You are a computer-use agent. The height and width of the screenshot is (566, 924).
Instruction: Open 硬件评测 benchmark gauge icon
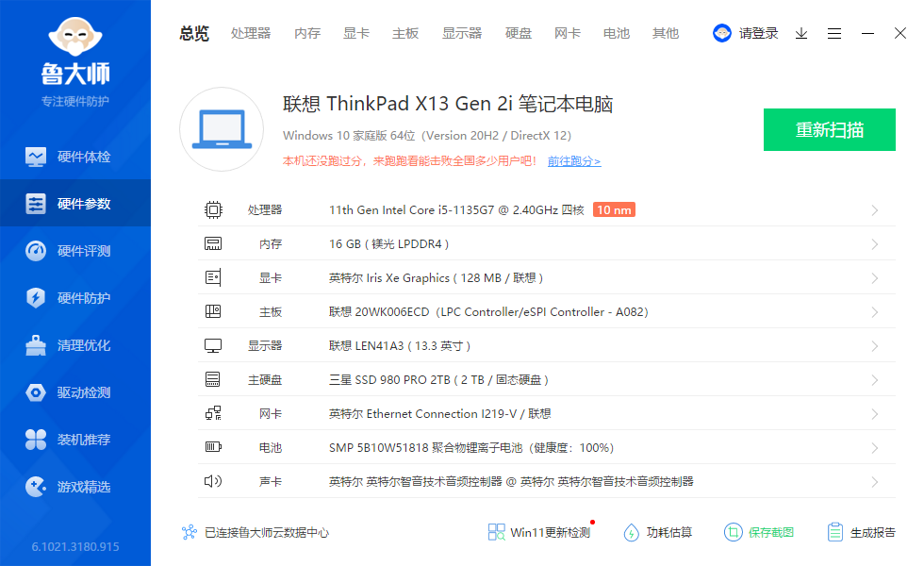pyautogui.click(x=36, y=251)
